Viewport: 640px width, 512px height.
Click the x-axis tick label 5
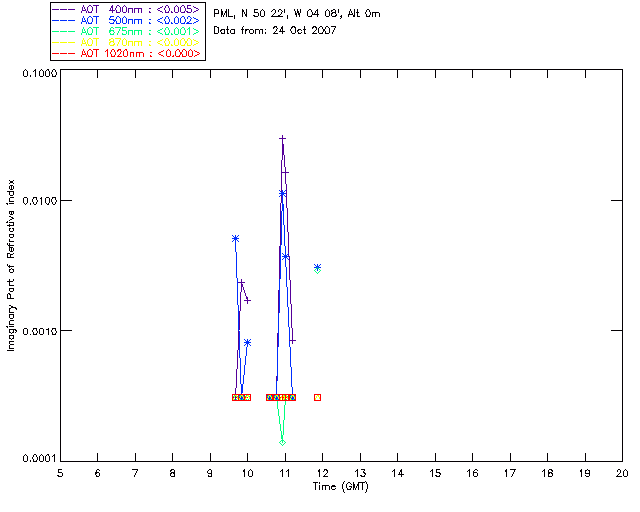(60, 474)
